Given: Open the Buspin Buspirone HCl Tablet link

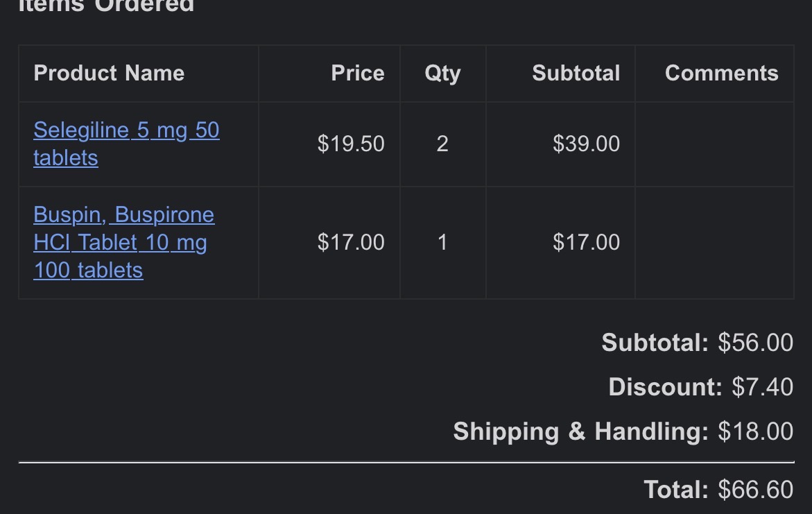Looking at the screenshot, I should pyautogui.click(x=123, y=242).
